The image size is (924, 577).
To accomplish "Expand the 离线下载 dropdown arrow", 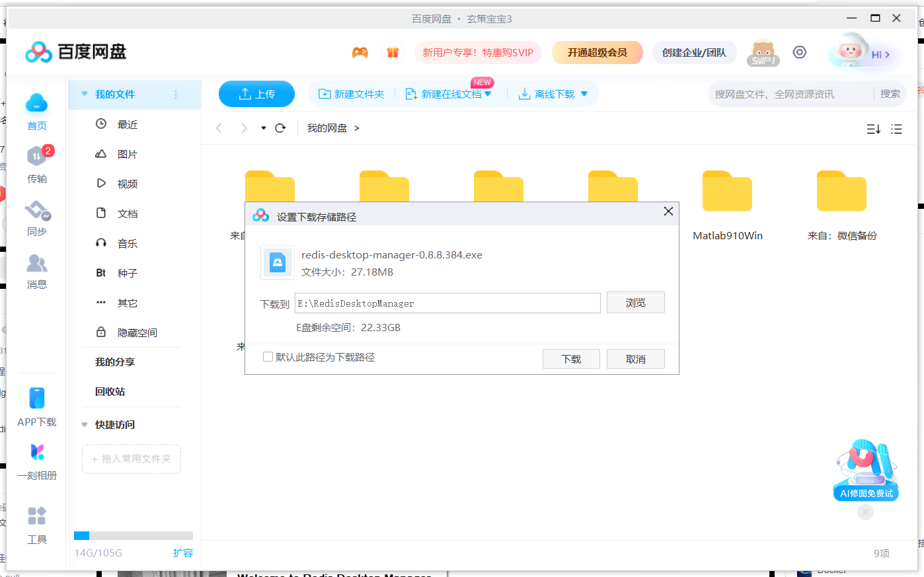I will click(x=584, y=95).
